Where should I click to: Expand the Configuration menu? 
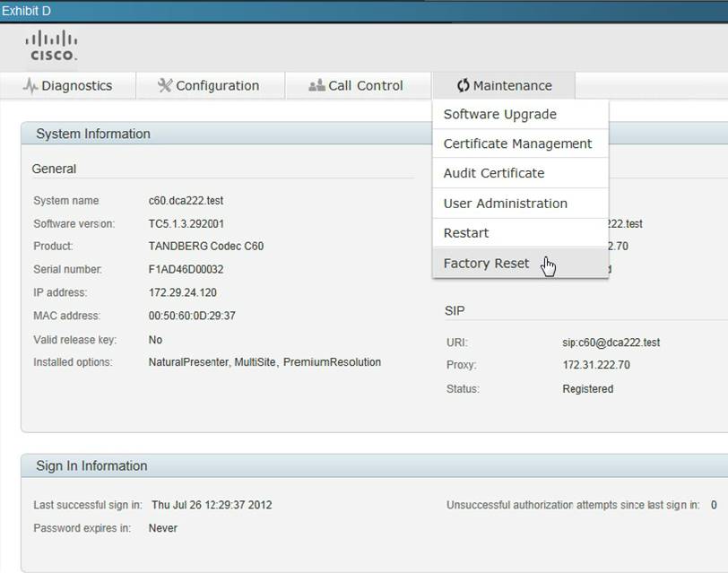209,86
